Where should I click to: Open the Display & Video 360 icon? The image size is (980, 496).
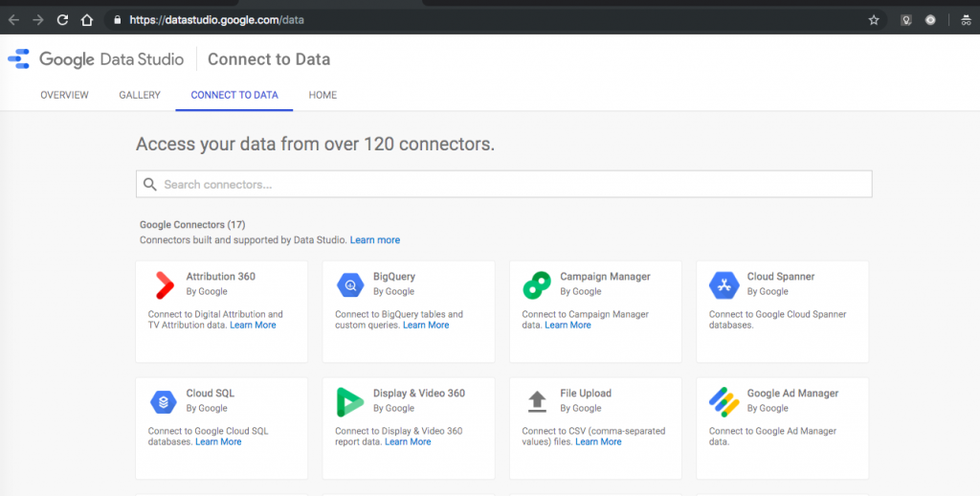(350, 401)
